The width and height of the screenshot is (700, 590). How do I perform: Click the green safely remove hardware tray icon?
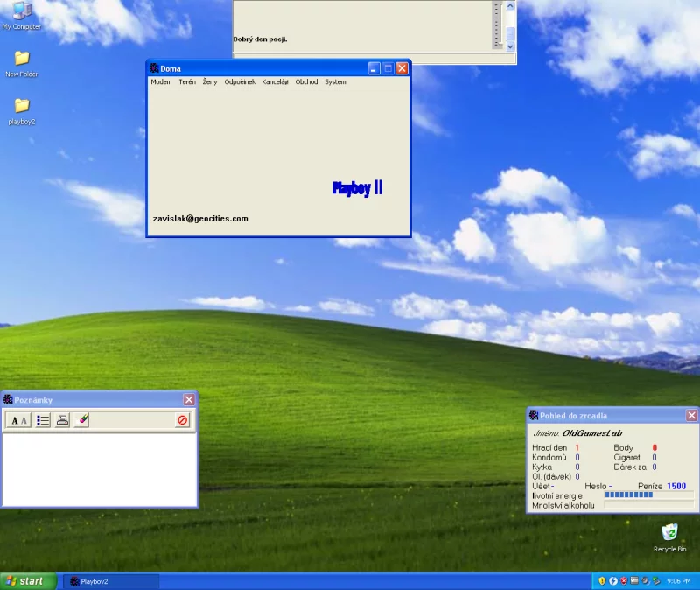point(656,581)
